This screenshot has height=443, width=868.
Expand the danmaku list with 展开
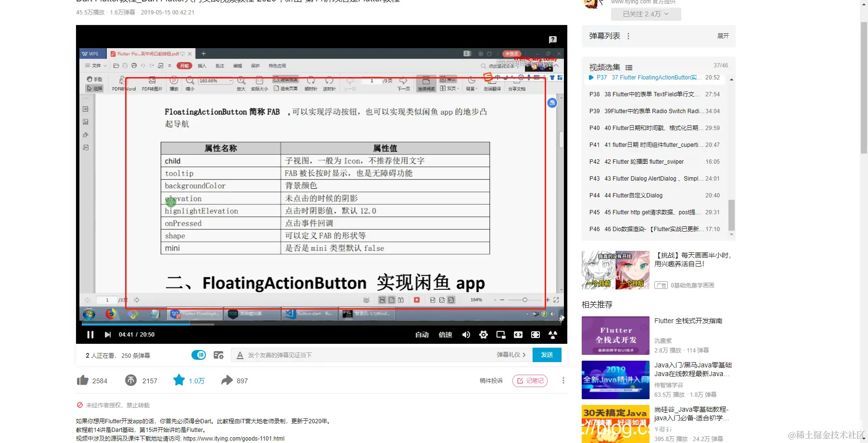723,36
